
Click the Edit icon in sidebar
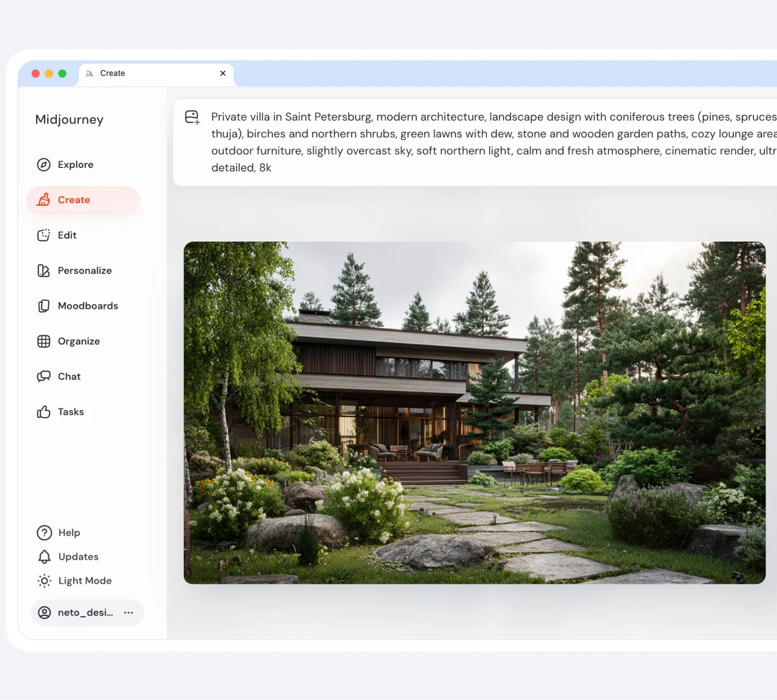pyautogui.click(x=44, y=235)
